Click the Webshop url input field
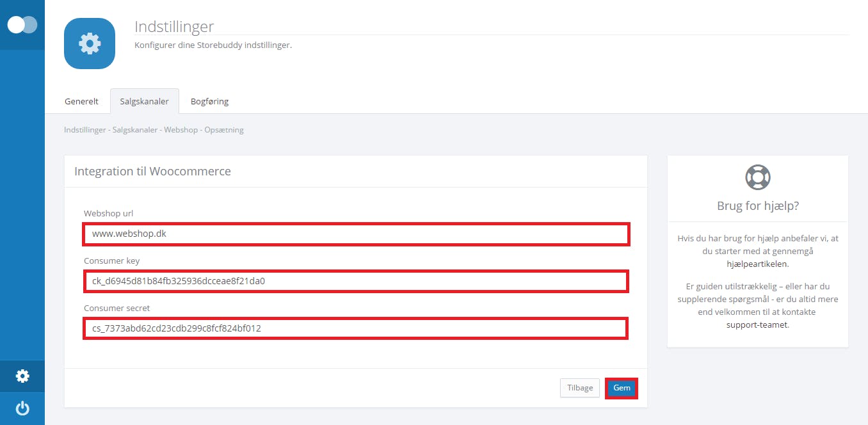The width and height of the screenshot is (868, 425). click(x=356, y=234)
